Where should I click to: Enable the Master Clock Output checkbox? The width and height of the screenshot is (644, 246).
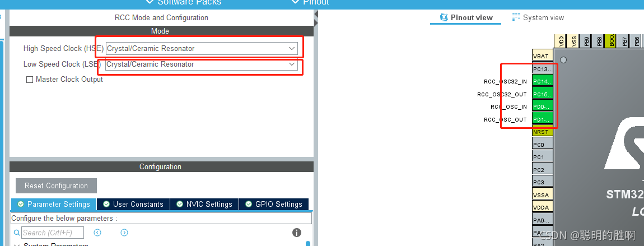click(30, 80)
